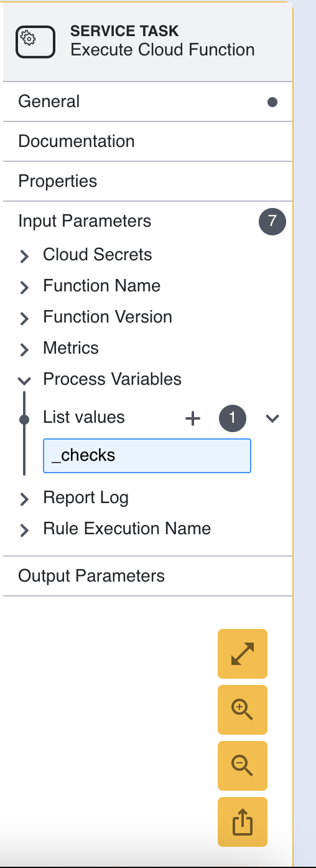316x868 pixels.
Task: Click the export share icon button
Action: (243, 822)
